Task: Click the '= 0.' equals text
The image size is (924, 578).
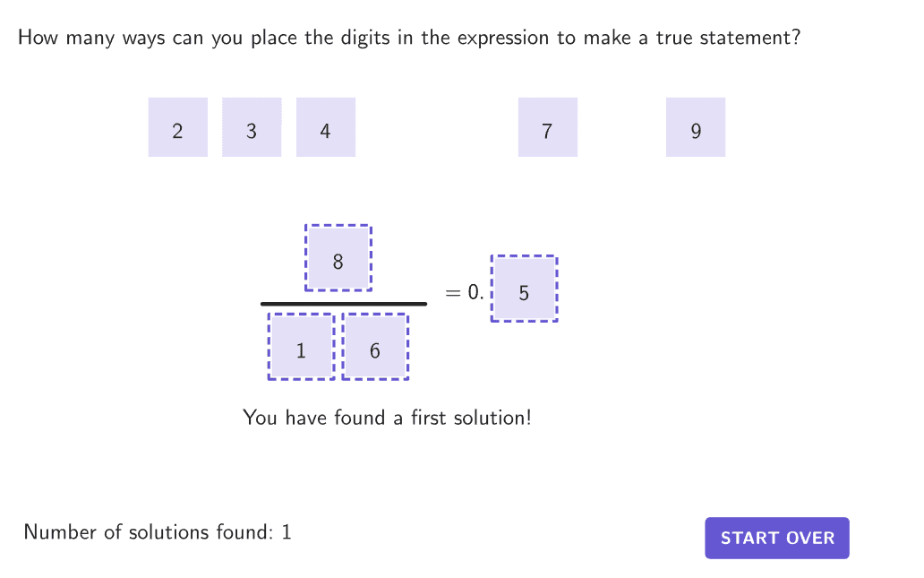Action: pyautogui.click(x=465, y=292)
